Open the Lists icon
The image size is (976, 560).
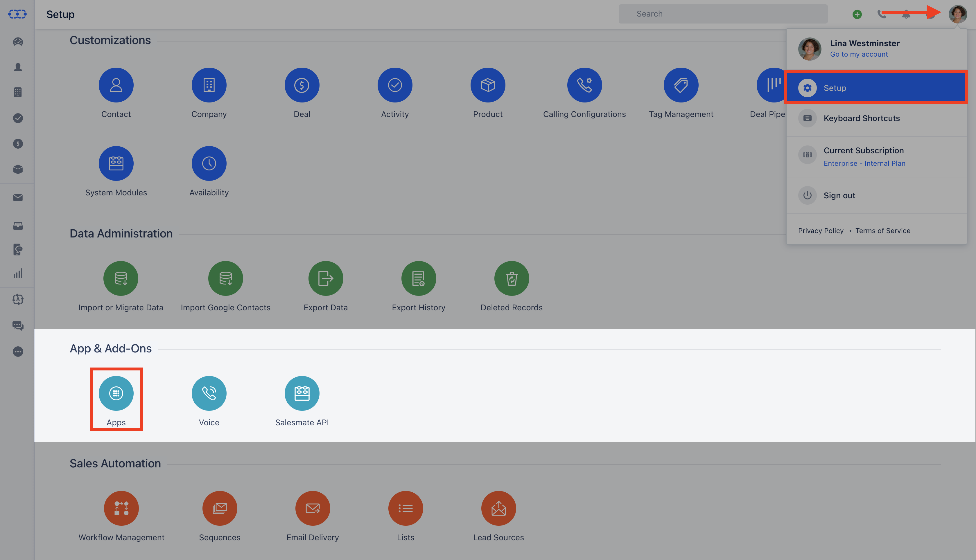(406, 508)
